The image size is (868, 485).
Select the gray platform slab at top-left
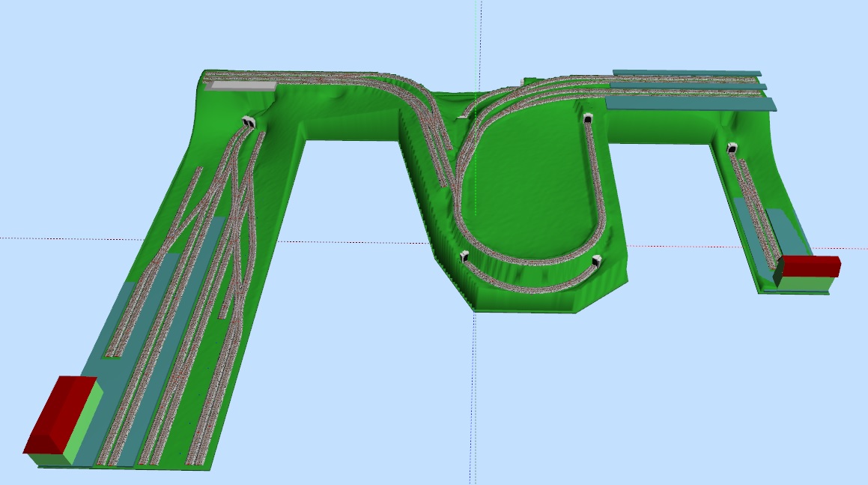tap(240, 86)
